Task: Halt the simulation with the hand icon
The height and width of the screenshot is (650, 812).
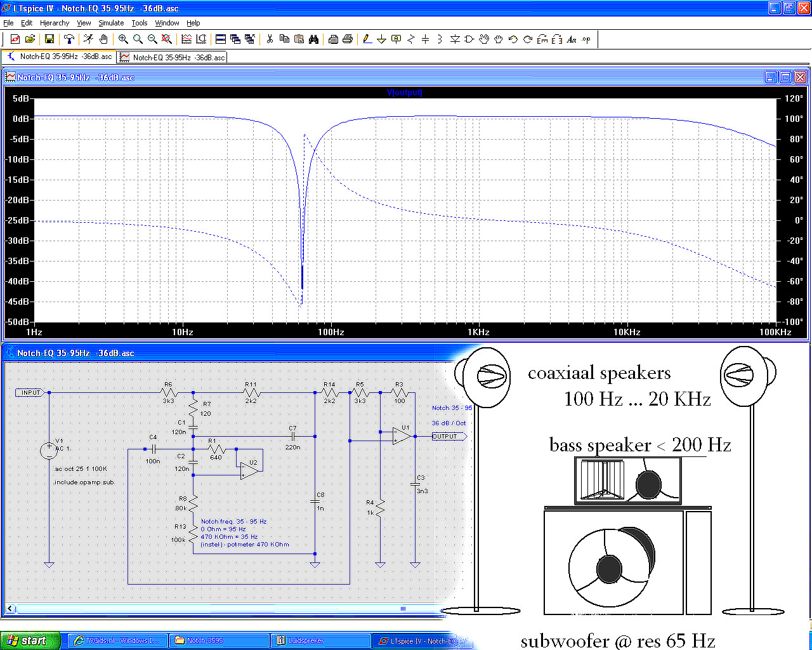Action: (x=103, y=39)
